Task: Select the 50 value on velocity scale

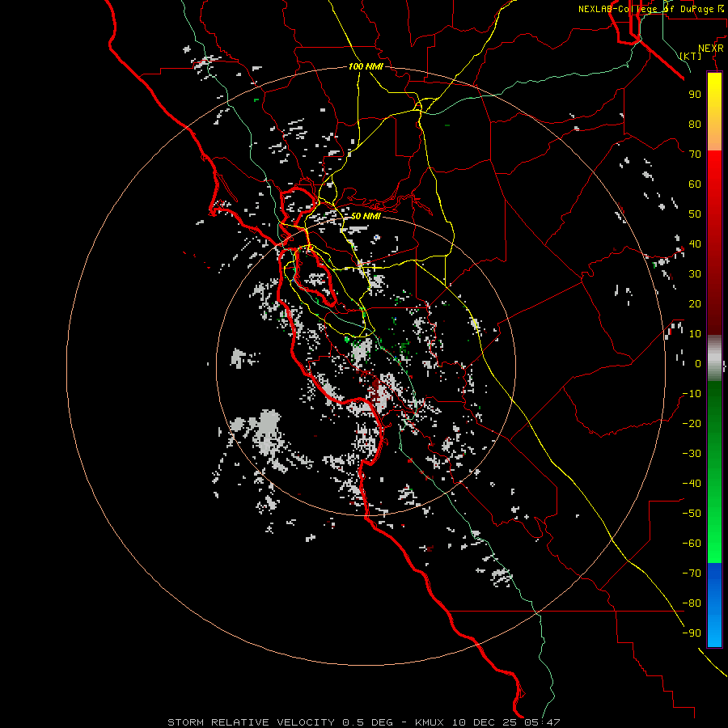Action: pyautogui.click(x=695, y=214)
